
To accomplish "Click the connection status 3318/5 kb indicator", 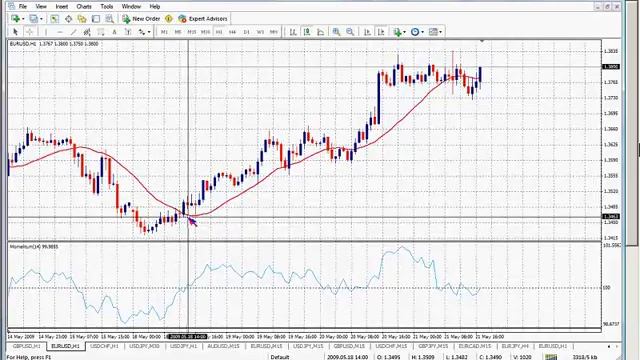I will click(x=585, y=357).
